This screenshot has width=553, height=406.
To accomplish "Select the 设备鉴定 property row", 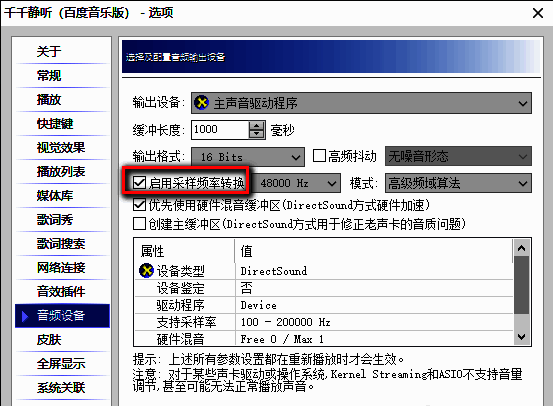I will [324, 288].
